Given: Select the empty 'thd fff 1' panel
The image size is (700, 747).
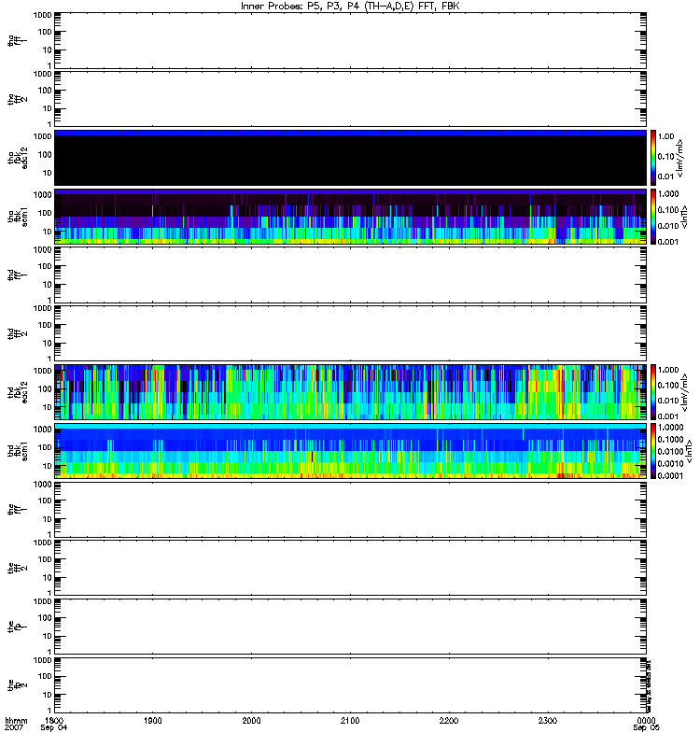Looking at the screenshot, I should pos(350,275).
